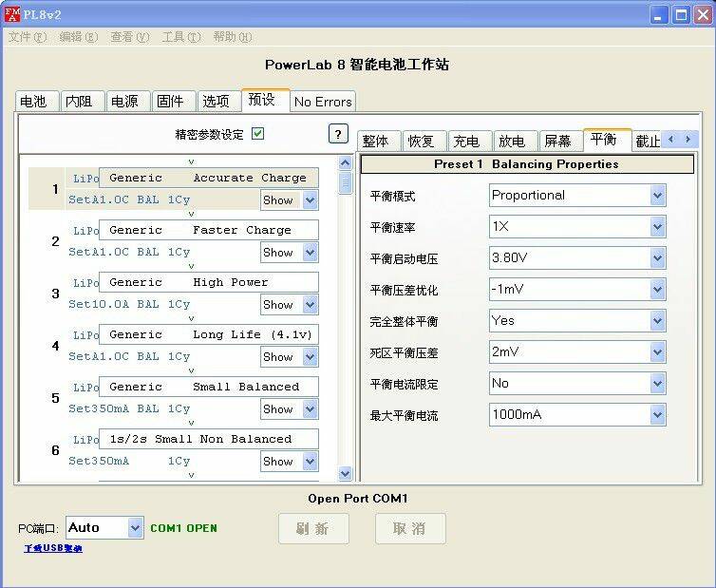
Task: Open the question mark help button
Action: click(338, 134)
